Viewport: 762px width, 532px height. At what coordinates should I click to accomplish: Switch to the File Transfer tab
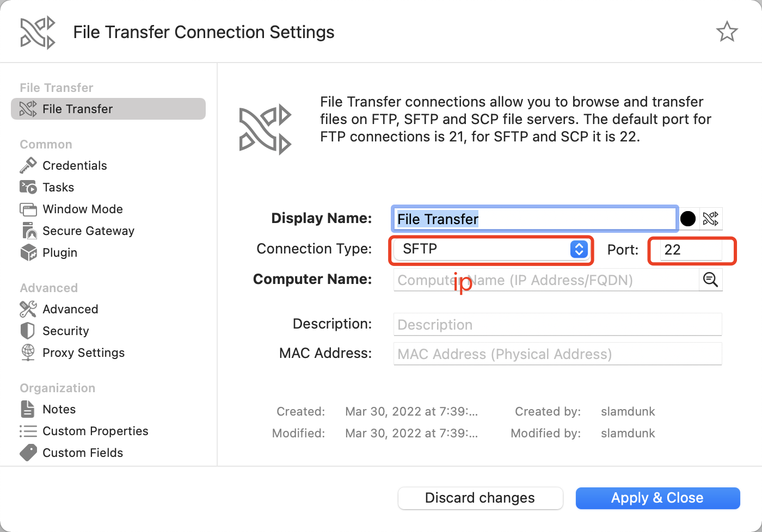click(77, 109)
